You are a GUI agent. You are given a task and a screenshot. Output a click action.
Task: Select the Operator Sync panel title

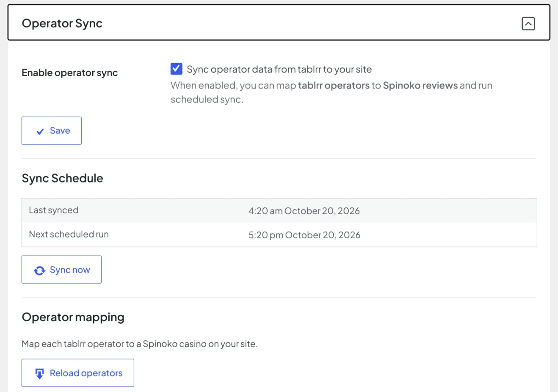pyautogui.click(x=62, y=23)
